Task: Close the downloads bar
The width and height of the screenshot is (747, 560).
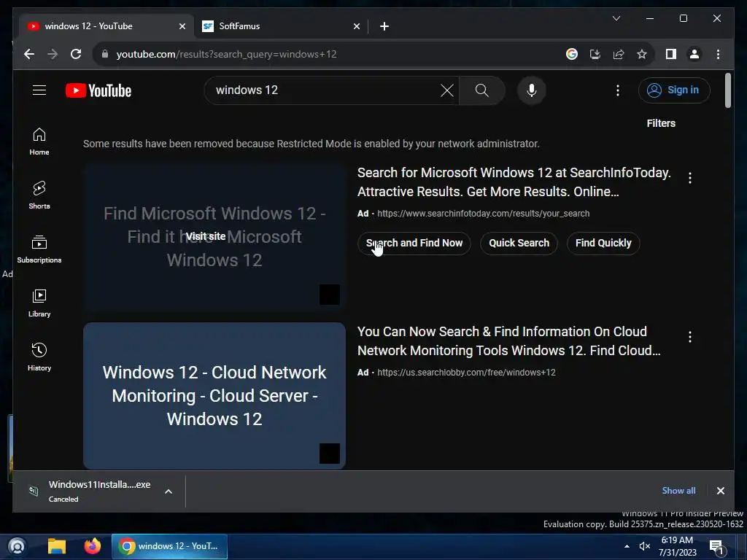Action: pos(720,491)
